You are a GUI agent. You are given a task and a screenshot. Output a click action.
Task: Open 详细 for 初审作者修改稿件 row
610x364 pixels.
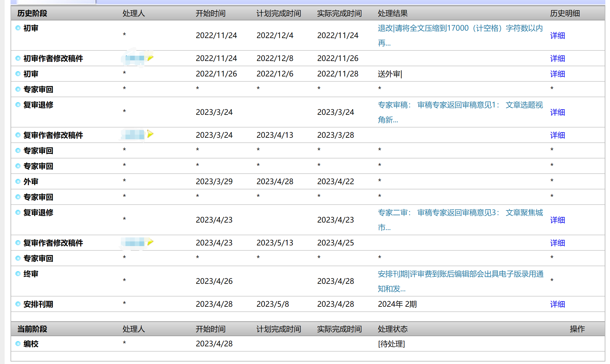tap(557, 58)
